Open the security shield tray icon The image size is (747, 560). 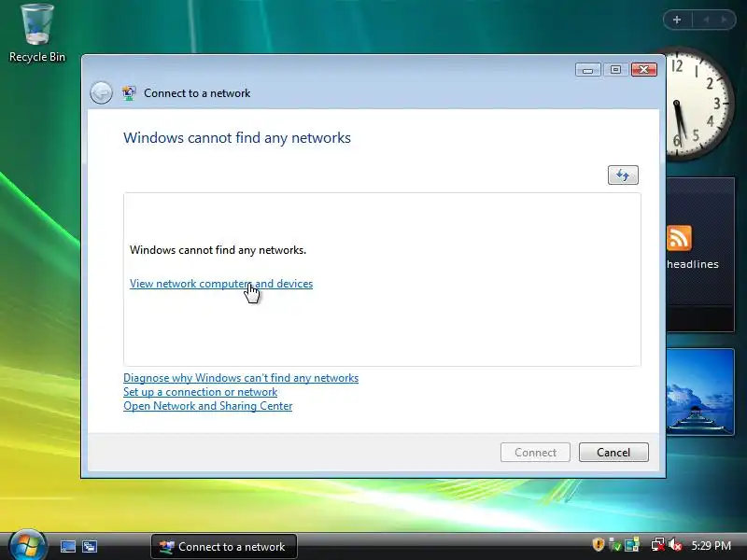point(598,544)
